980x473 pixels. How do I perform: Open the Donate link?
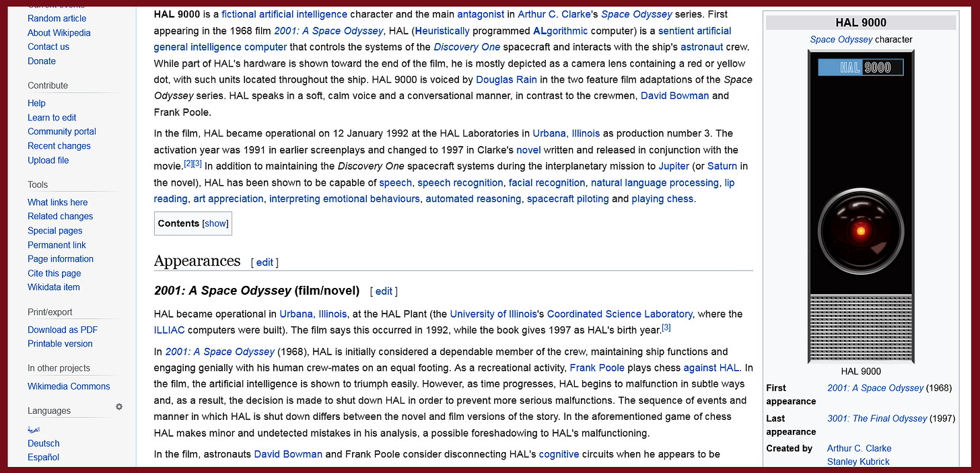42,61
